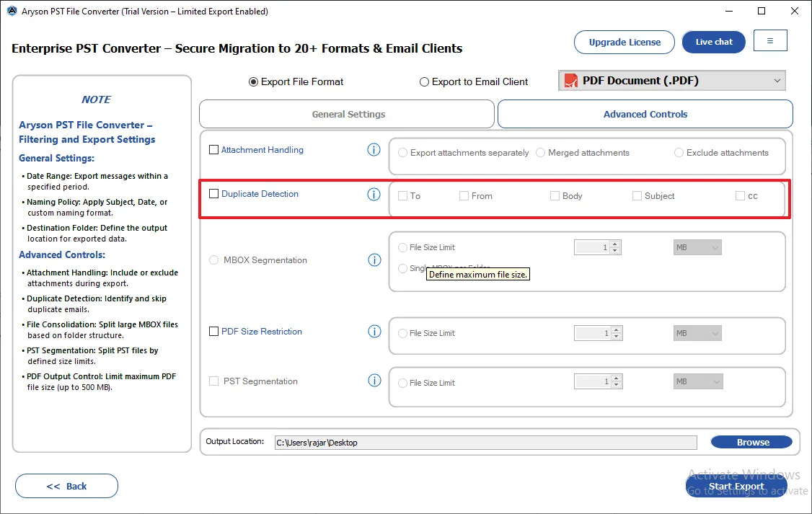This screenshot has width=812, height=514.
Task: Choose Exclude attachments option
Action: coord(679,153)
